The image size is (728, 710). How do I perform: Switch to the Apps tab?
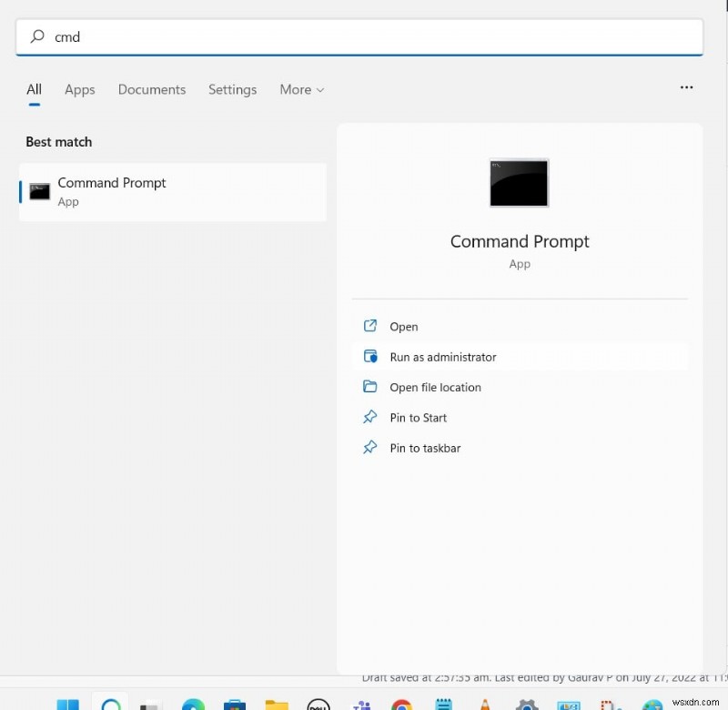pyautogui.click(x=79, y=89)
